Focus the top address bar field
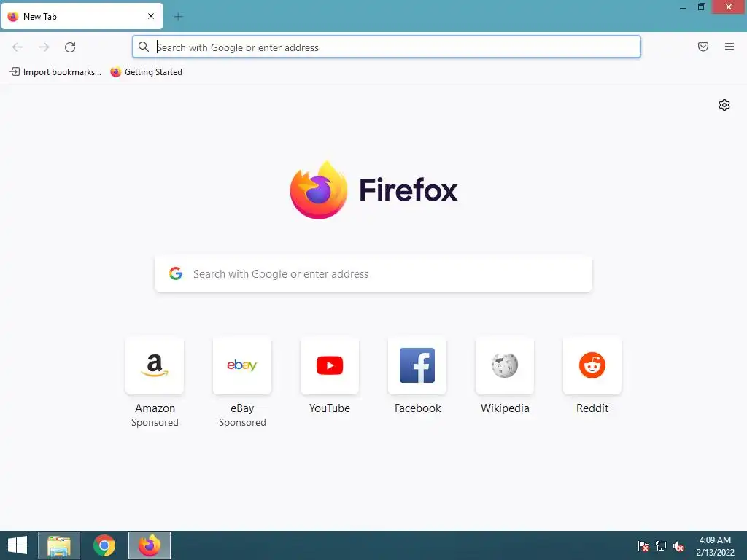The image size is (747, 560). click(387, 47)
